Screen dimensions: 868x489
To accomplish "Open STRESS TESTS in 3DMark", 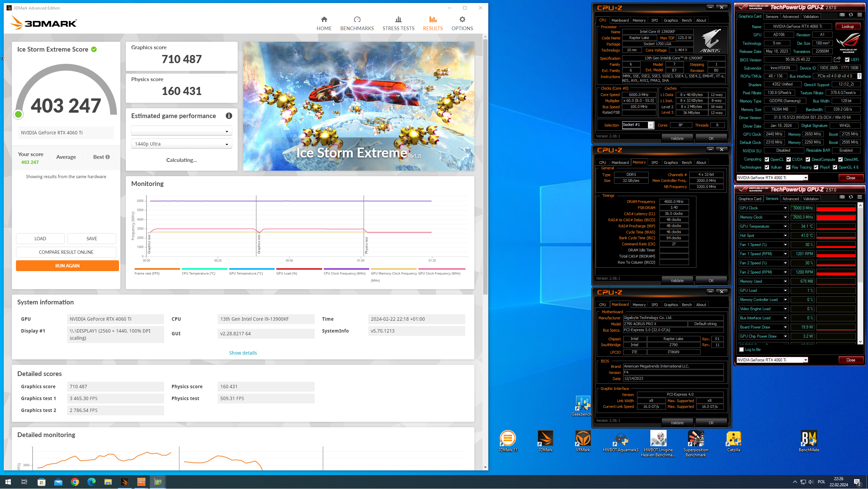I will pyautogui.click(x=398, y=23).
